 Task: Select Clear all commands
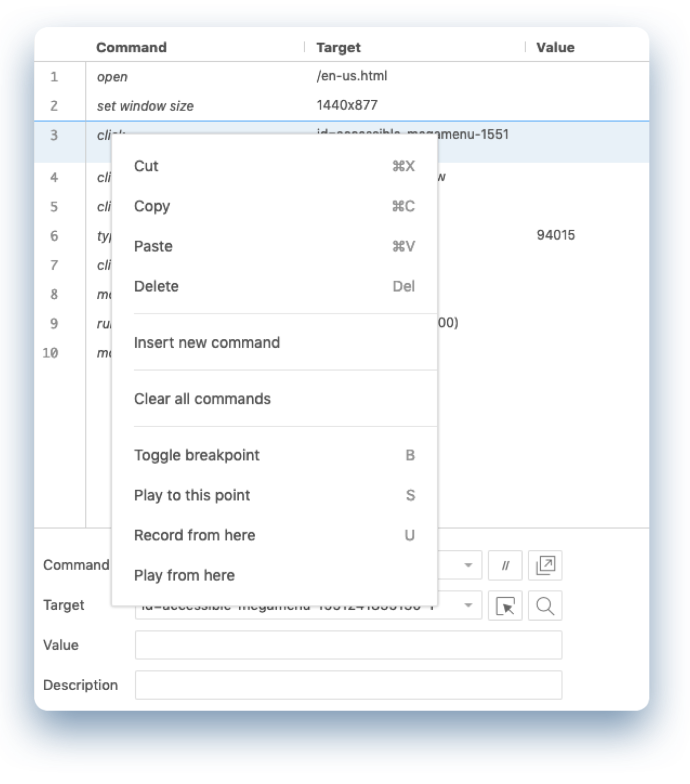pos(275,398)
